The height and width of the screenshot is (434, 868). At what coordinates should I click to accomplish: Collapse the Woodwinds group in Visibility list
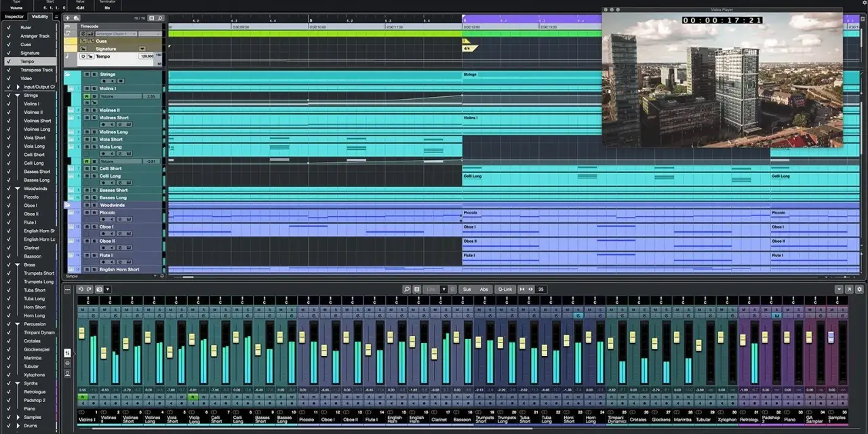click(18, 189)
